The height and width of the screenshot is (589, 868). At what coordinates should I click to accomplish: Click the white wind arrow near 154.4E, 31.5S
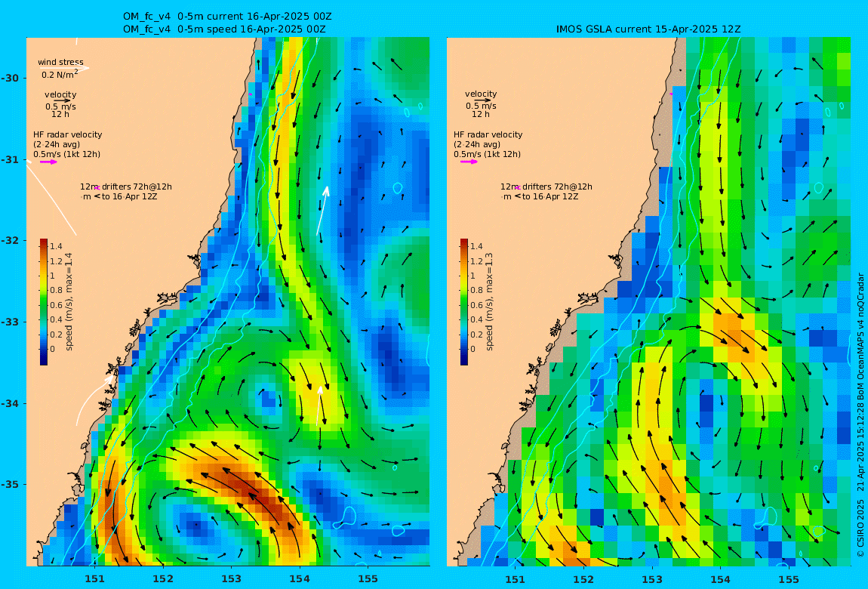322,211
